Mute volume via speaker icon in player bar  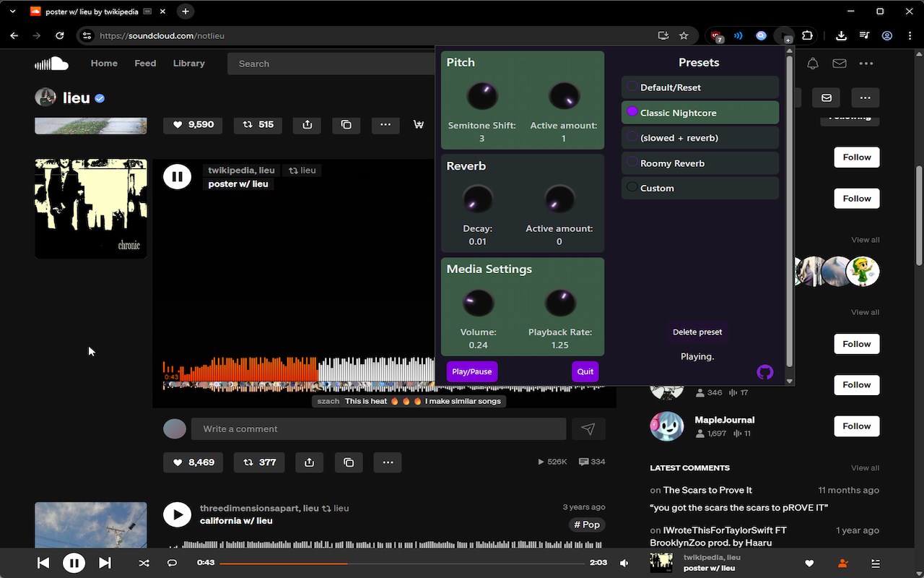[624, 563]
